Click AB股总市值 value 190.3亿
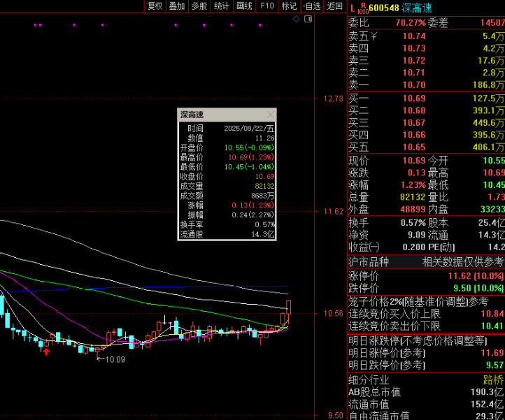 point(487,392)
